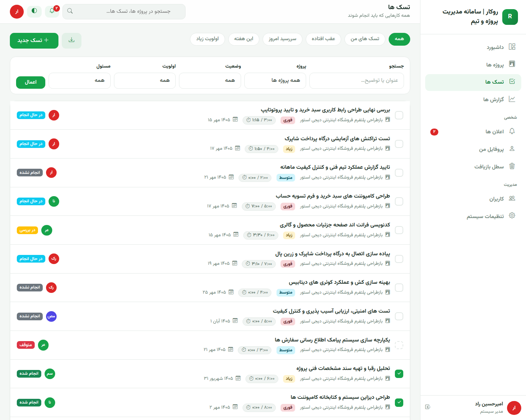
Task: Open task بهینه سازی کش و عملکرد
Action: (x=339, y=282)
